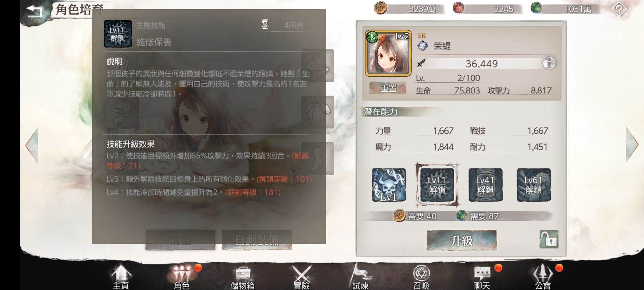This screenshot has height=290, width=644.
Task: Open the 主頁 home tab
Action: click(121, 277)
